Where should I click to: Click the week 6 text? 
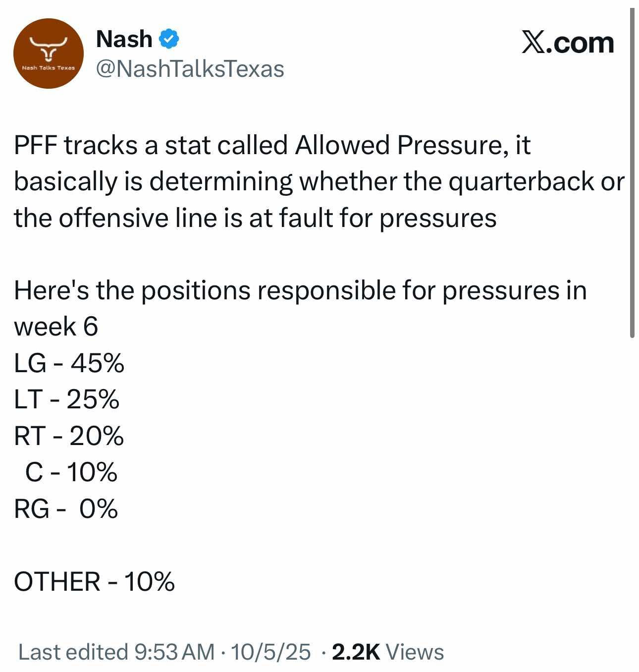click(x=56, y=327)
